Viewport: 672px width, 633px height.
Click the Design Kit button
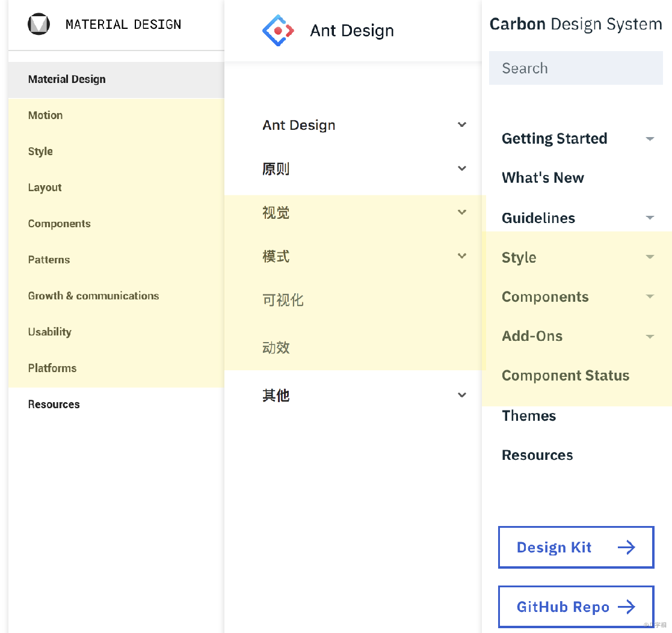[x=576, y=547]
